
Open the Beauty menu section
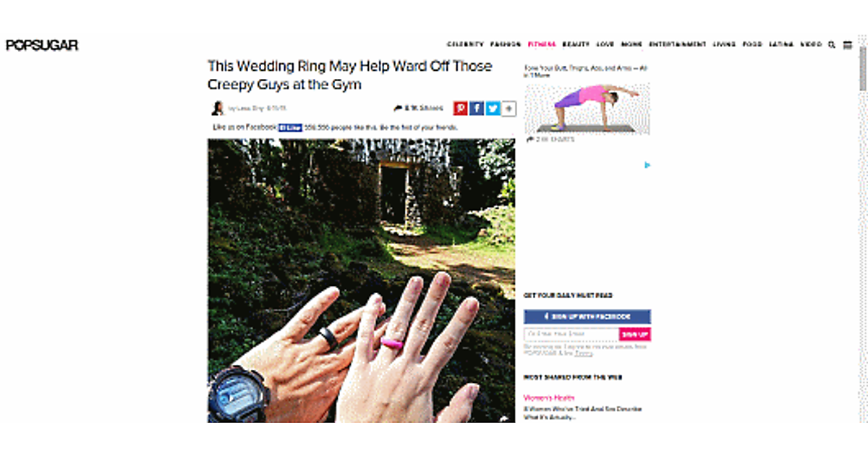point(576,45)
